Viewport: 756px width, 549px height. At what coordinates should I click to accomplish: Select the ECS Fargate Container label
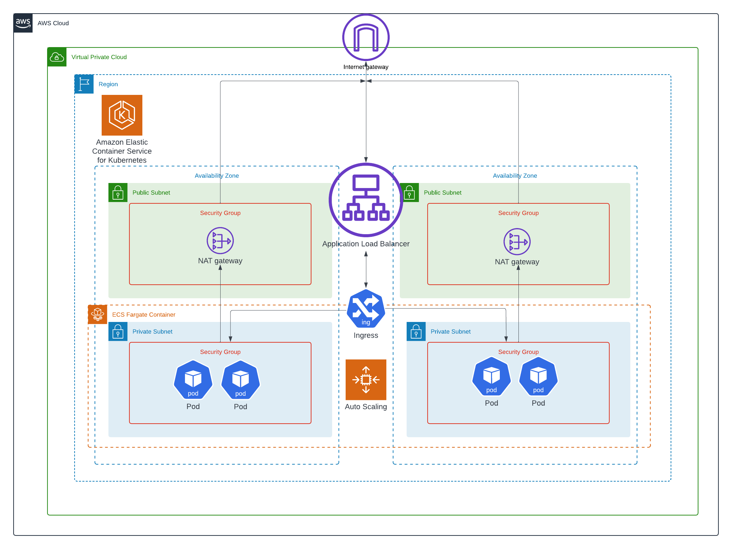[144, 314]
